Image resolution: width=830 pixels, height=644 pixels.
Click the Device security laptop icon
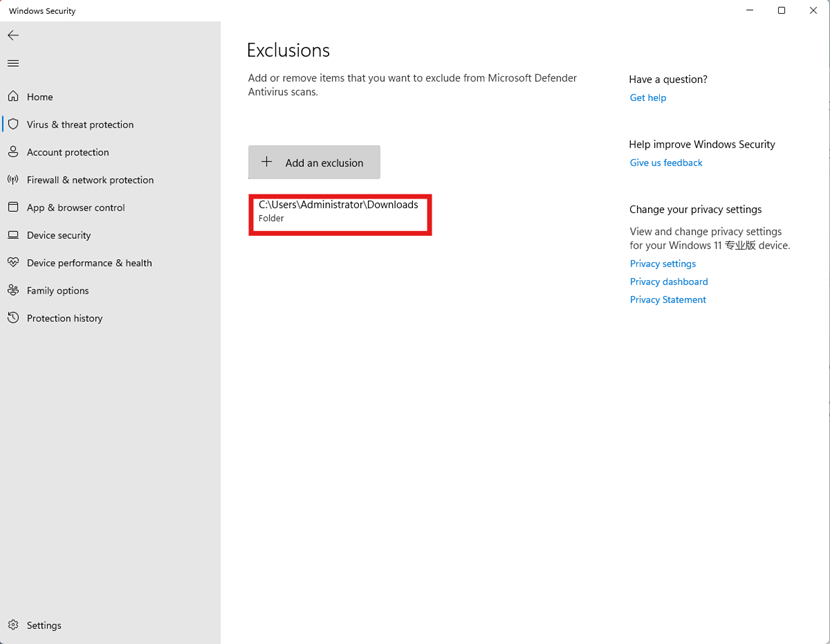pyautogui.click(x=13, y=235)
